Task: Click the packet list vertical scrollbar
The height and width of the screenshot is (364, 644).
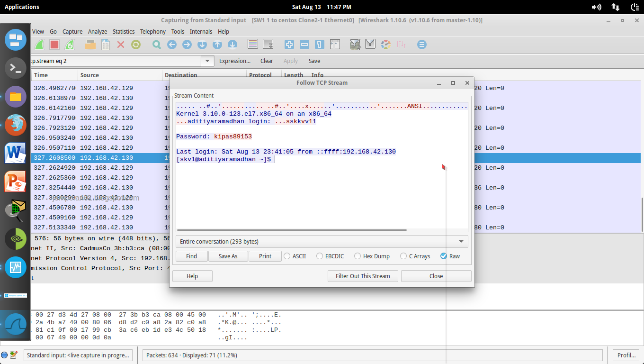Action: click(642, 215)
